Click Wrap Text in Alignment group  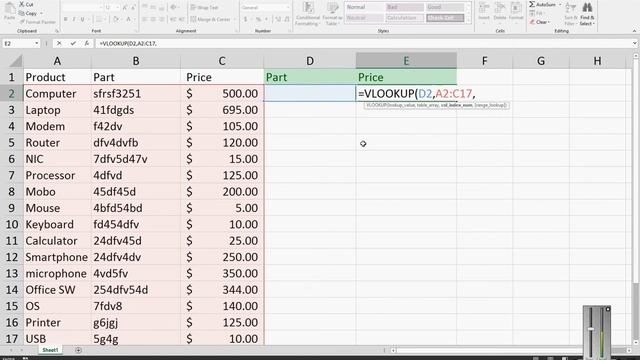click(x=205, y=7)
